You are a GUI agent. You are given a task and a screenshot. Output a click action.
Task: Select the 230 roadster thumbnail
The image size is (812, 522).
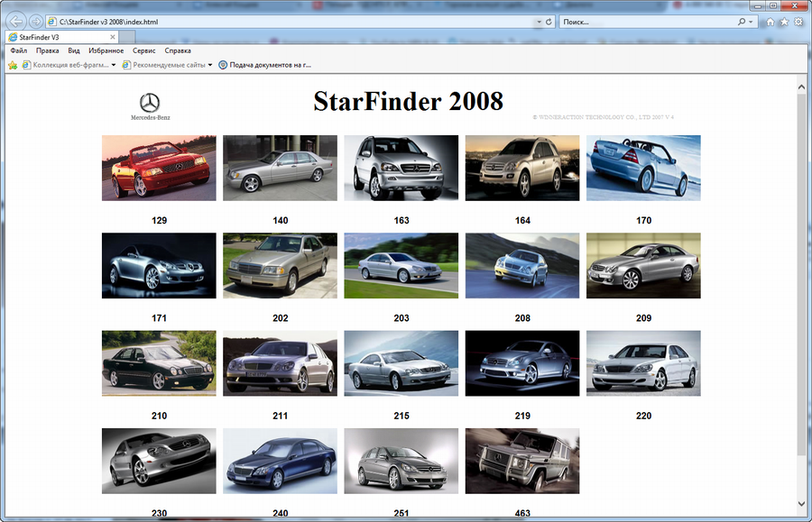[159, 461]
